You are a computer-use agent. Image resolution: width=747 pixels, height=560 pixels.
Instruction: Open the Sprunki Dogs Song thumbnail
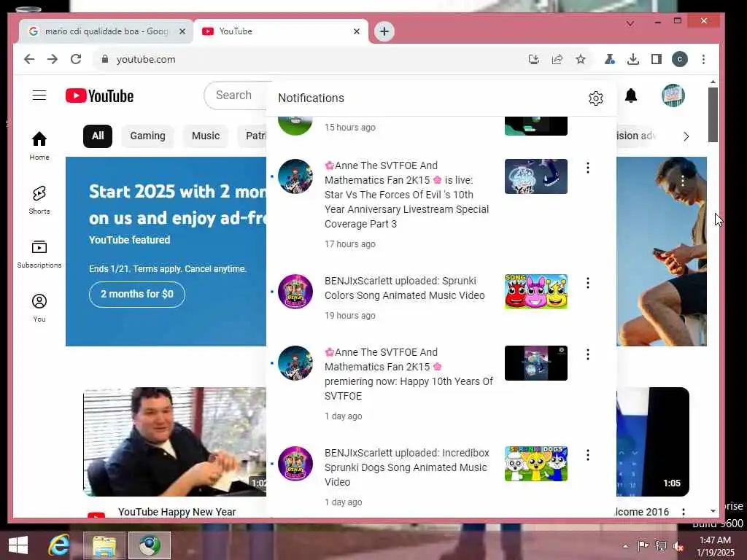[x=536, y=464]
